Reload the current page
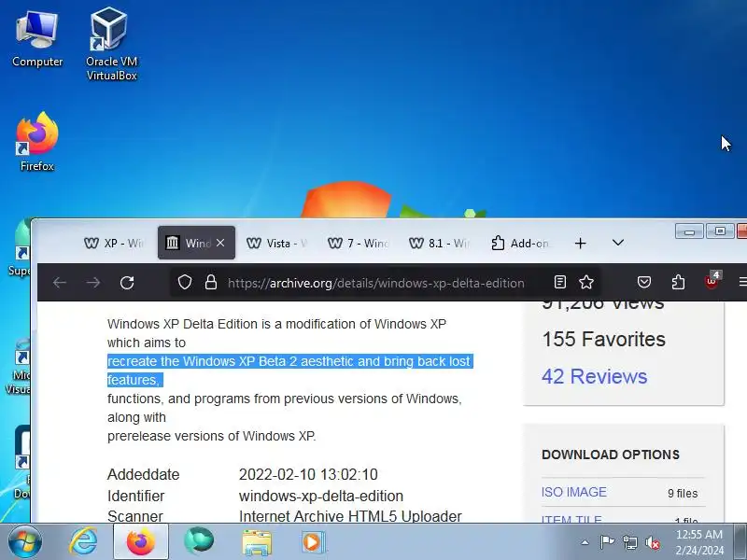This screenshot has height=560, width=747. point(127,283)
